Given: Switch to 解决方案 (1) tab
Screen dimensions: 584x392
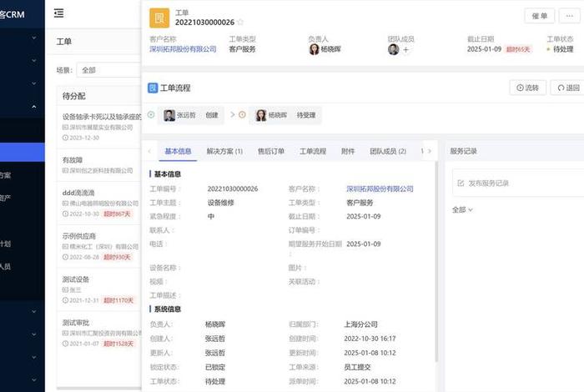Looking at the screenshot, I should 224,151.
